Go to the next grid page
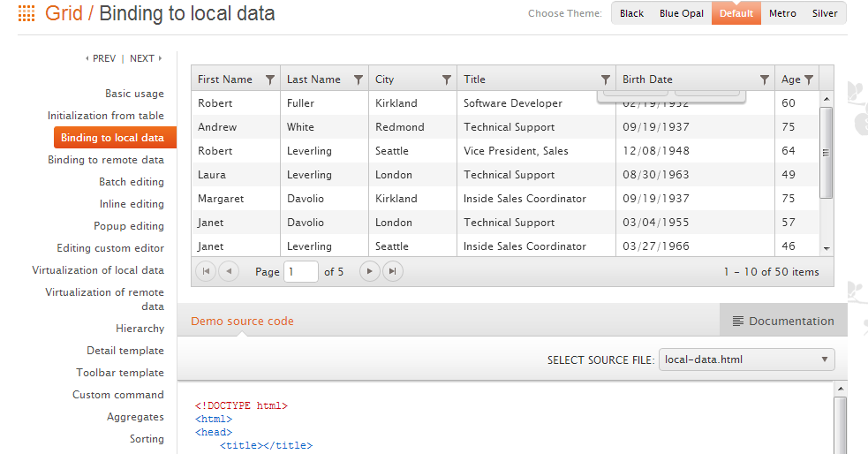868x454 pixels. tap(370, 272)
